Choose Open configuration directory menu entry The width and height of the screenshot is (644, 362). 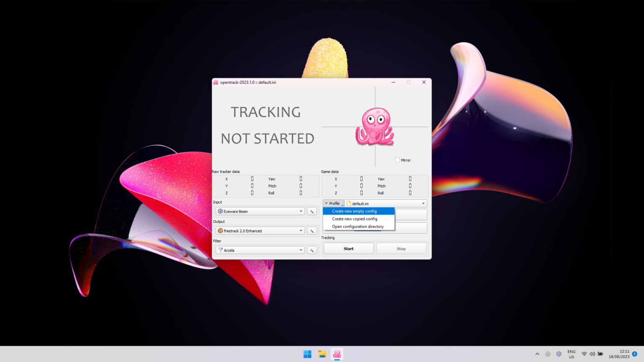pyautogui.click(x=357, y=226)
